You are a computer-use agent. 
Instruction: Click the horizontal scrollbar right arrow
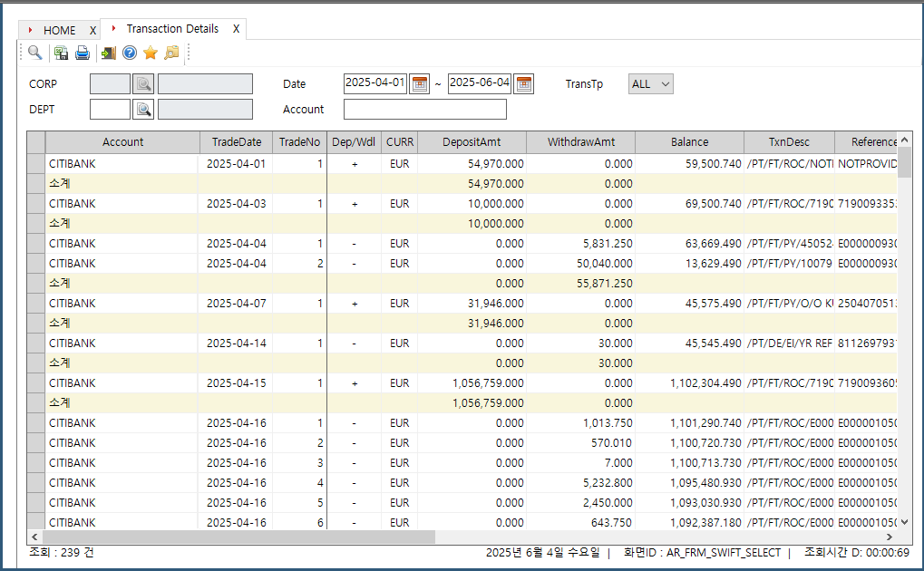tap(890, 537)
